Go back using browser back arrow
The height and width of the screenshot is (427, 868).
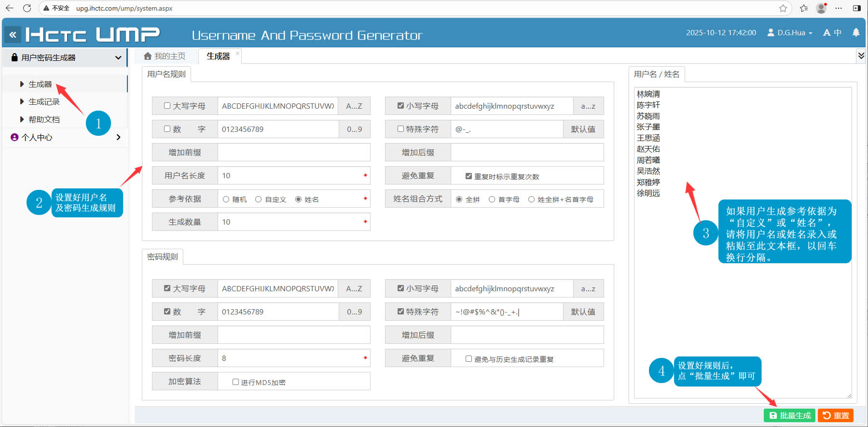point(10,8)
